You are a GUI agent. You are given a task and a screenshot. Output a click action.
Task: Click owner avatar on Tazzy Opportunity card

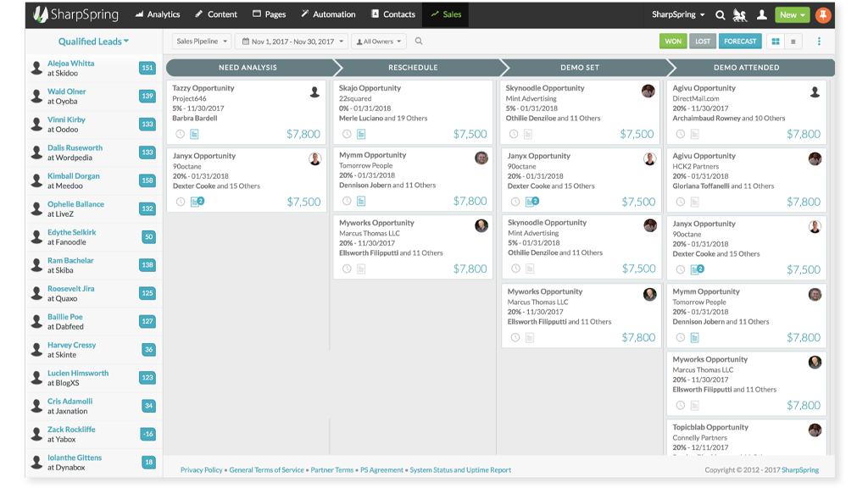click(314, 91)
